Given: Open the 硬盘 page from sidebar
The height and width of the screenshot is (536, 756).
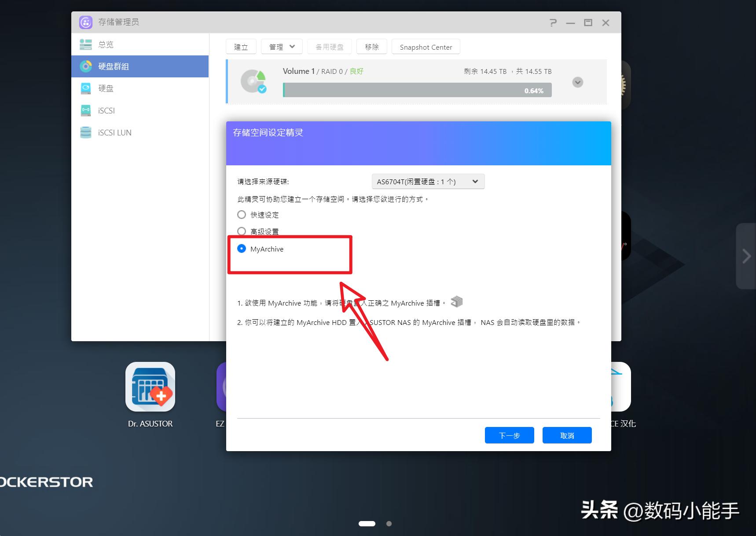Looking at the screenshot, I should coord(106,88).
